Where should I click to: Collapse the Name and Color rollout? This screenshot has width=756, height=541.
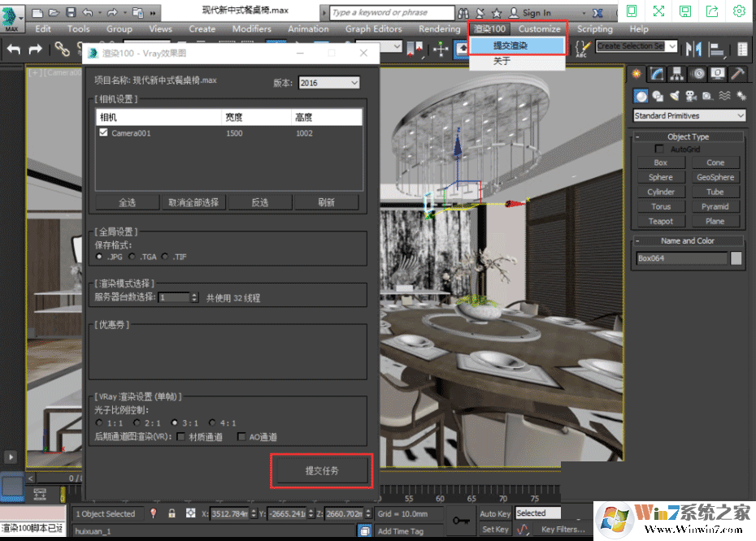[x=688, y=241]
